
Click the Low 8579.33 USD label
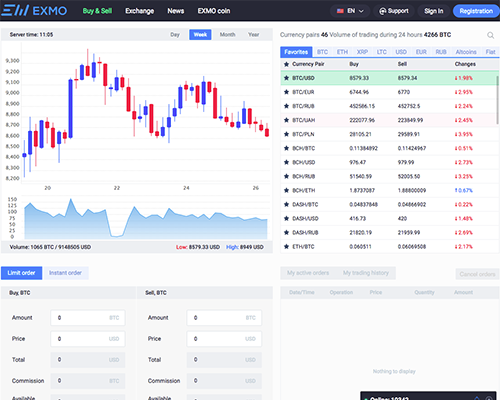click(198, 247)
